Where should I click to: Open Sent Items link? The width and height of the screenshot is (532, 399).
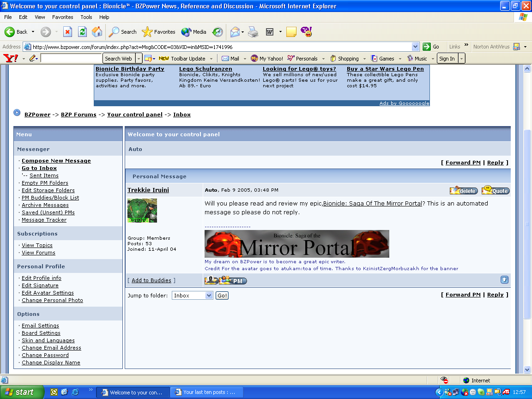click(44, 175)
